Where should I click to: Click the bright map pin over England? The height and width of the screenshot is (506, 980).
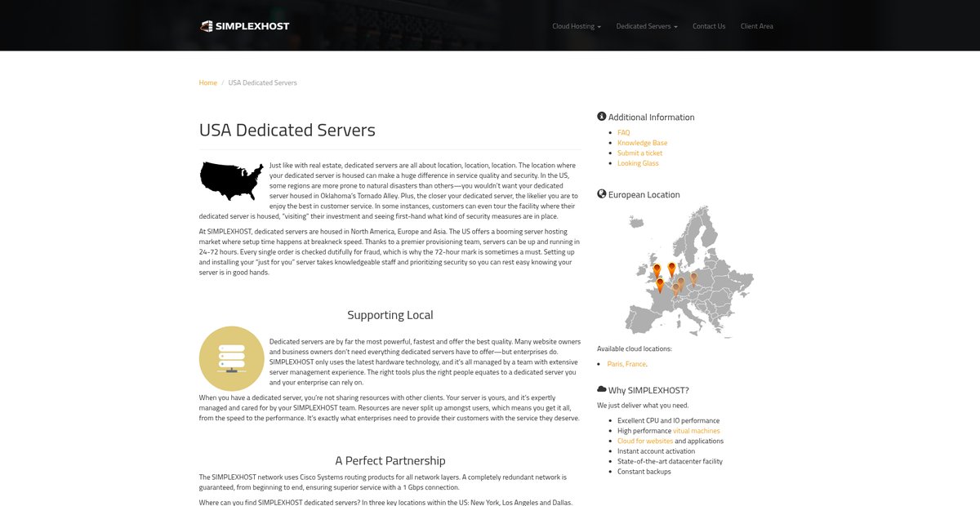(656, 271)
